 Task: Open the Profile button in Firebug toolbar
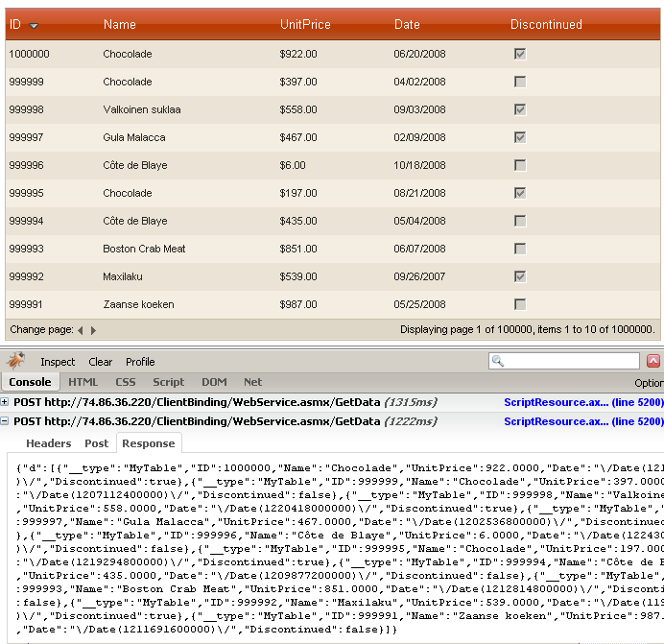[140, 362]
